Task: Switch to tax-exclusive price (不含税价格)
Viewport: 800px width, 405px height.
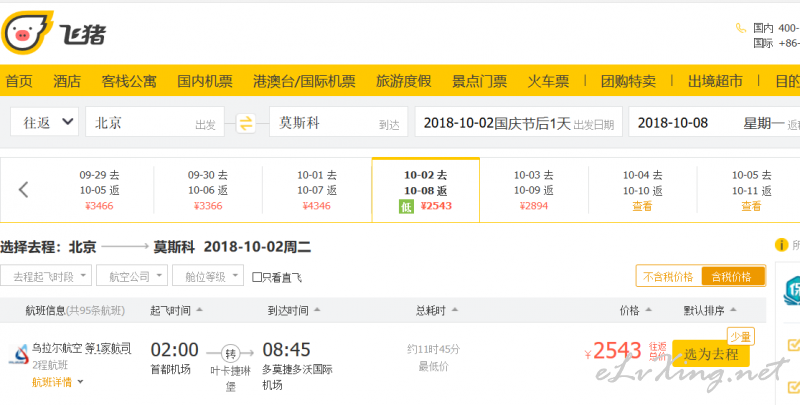Action: click(668, 276)
